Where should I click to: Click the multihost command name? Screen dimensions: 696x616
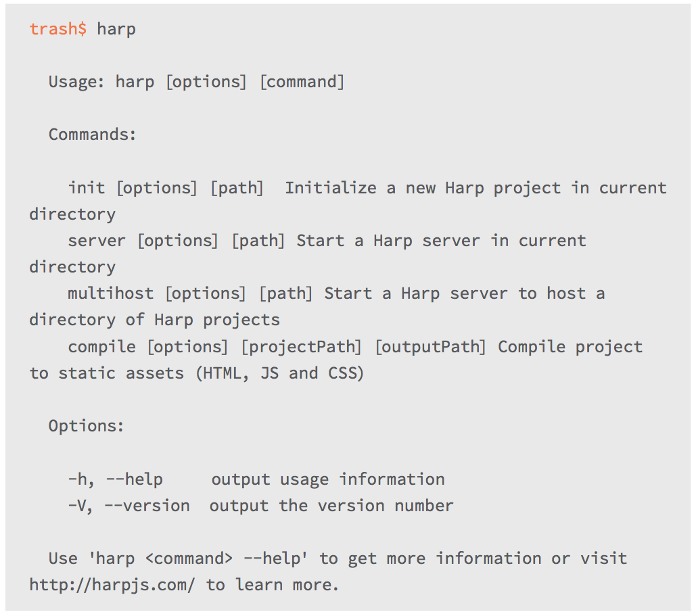pos(110,293)
